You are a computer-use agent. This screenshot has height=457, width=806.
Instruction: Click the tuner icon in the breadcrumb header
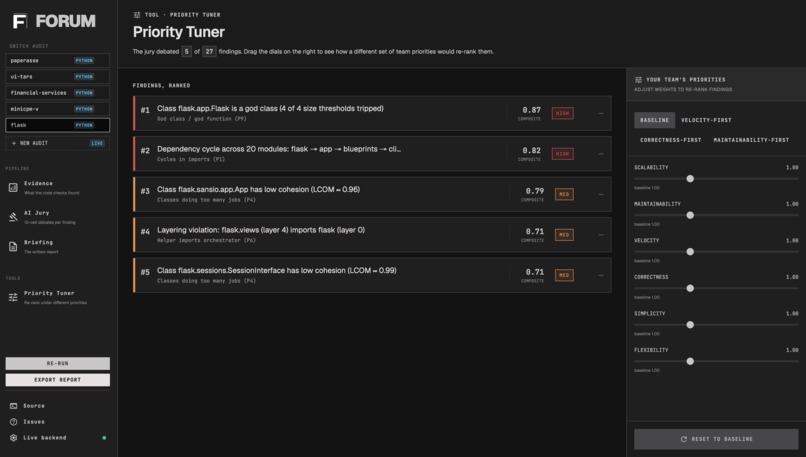[137, 15]
